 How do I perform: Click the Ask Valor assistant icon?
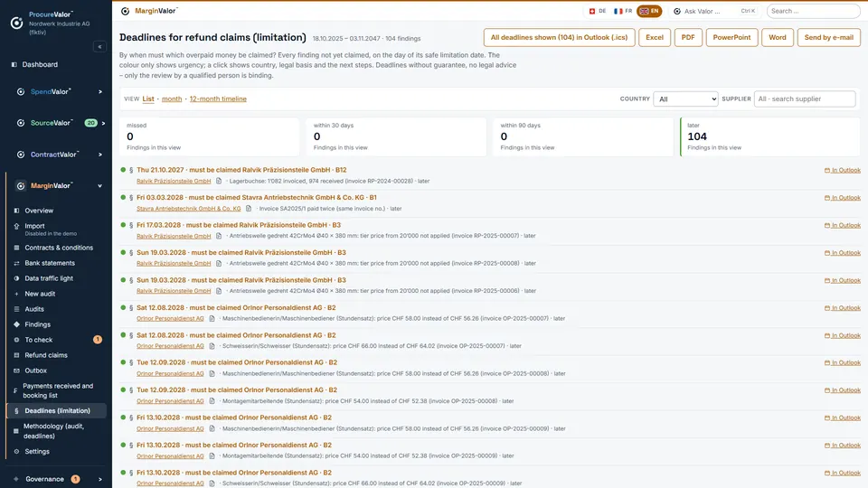tap(677, 11)
